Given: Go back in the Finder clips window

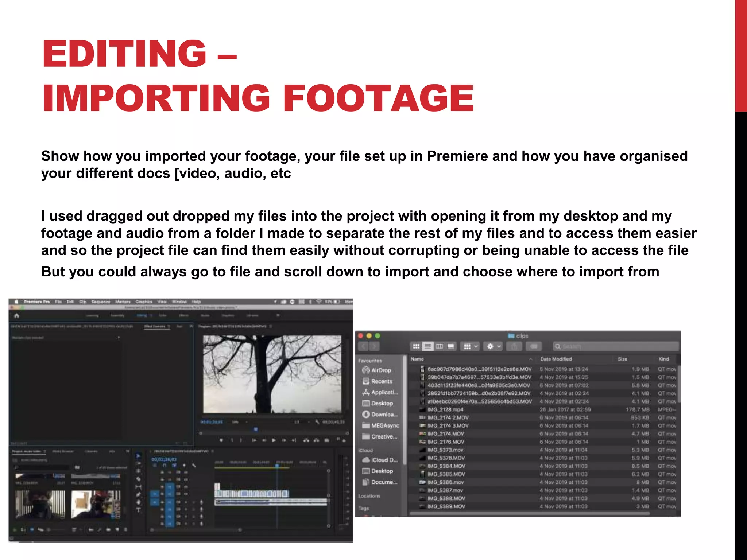Looking at the screenshot, I should (364, 346).
